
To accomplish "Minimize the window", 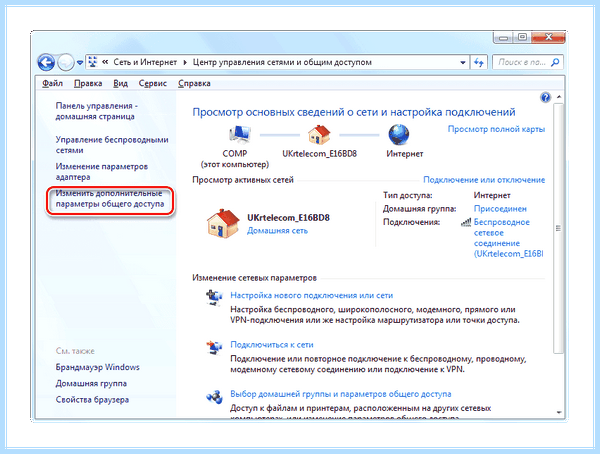I will pyautogui.click(x=504, y=38).
